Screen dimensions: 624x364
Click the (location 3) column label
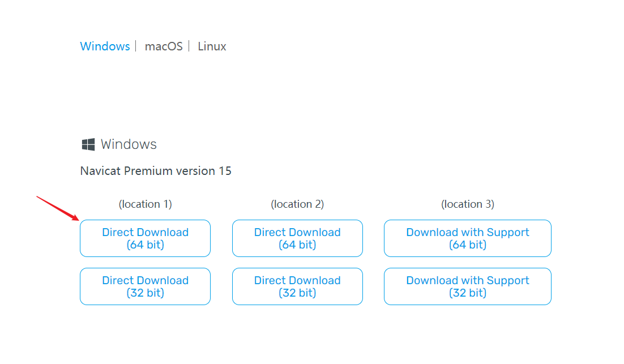point(467,204)
